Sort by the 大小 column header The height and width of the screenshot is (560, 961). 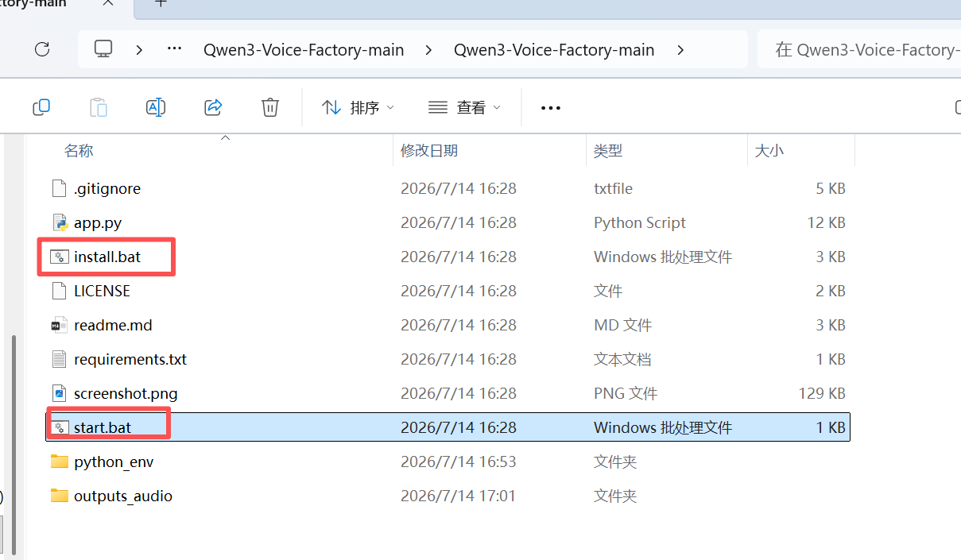pos(769,150)
